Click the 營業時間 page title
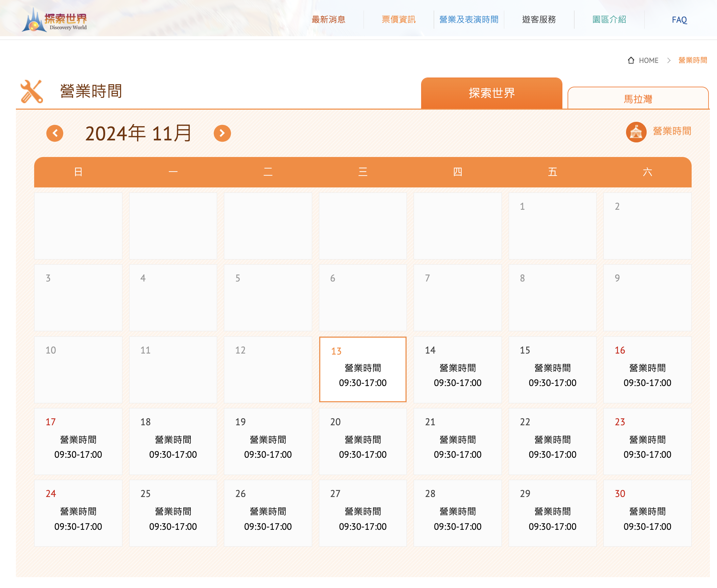The image size is (717, 588). 91,91
